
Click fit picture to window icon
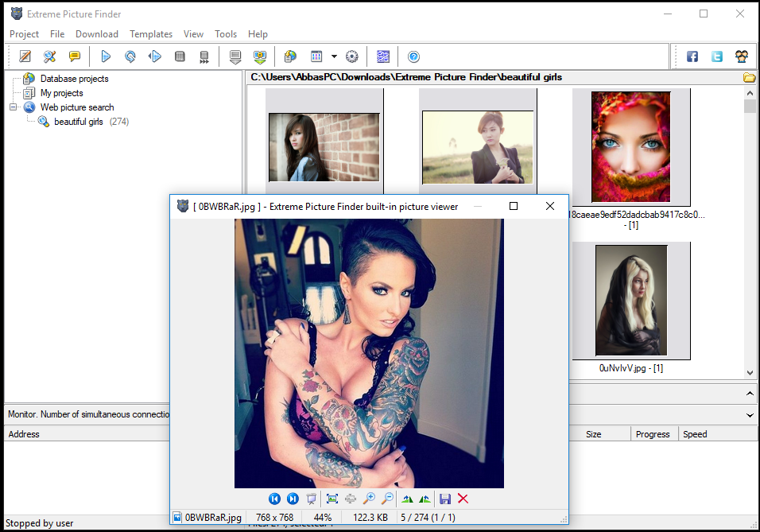[332, 499]
